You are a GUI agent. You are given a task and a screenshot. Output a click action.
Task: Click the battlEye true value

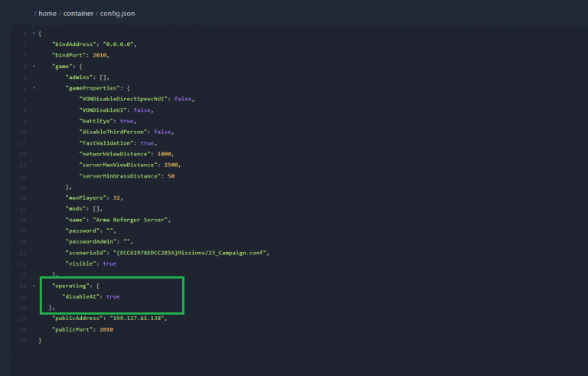pos(128,121)
